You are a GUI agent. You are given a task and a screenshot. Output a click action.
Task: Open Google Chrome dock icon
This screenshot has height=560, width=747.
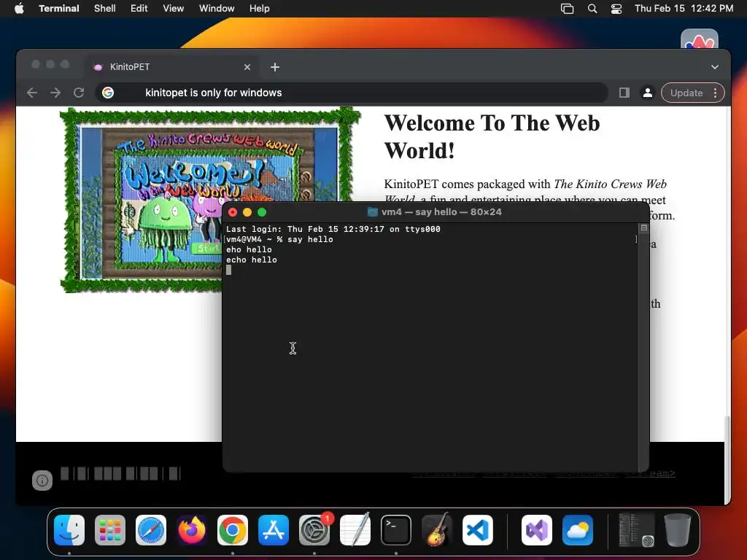click(233, 530)
